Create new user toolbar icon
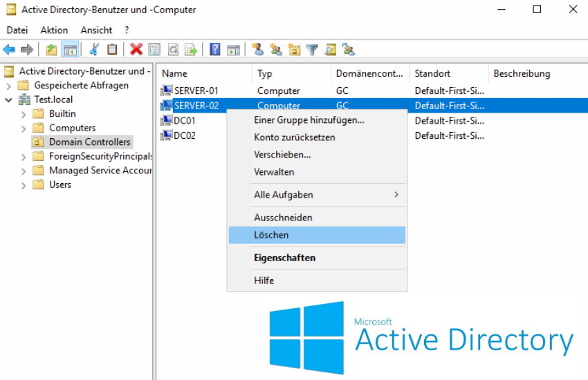The image size is (588, 380). point(257,50)
